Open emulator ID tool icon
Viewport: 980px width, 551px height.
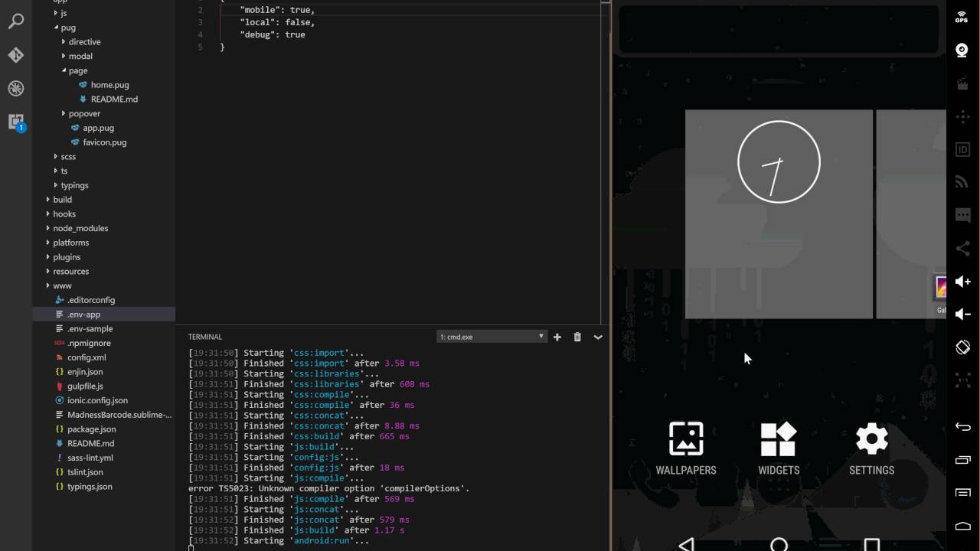click(x=963, y=149)
